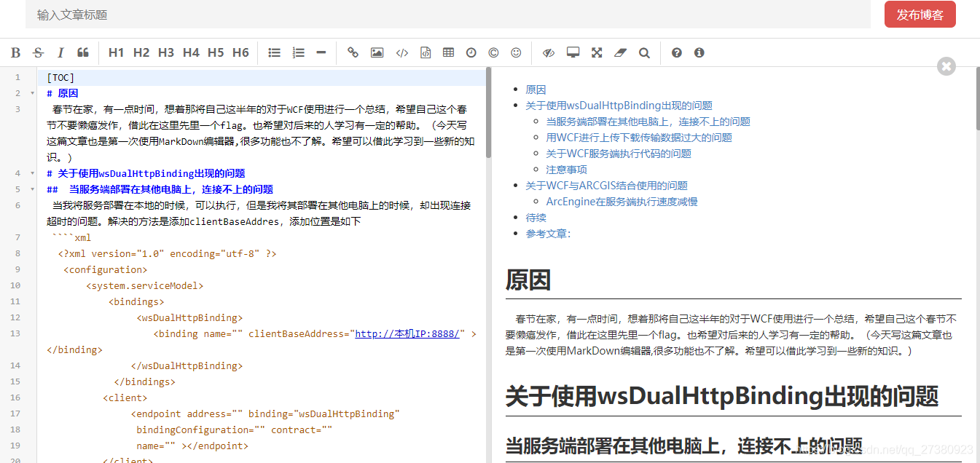The height and width of the screenshot is (463, 980).
Task: Toggle fullscreen editing mode
Action: [x=597, y=52]
